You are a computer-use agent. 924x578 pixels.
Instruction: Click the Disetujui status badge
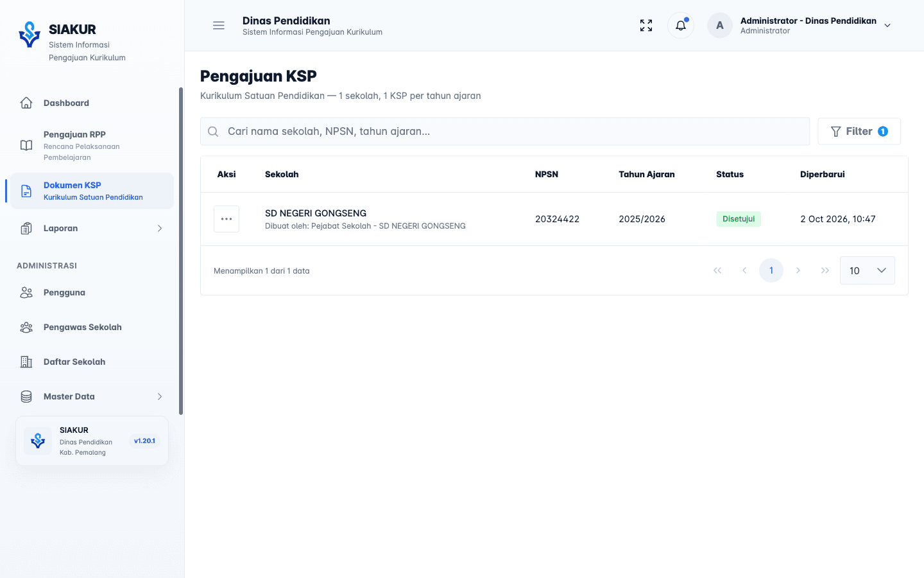(x=739, y=219)
